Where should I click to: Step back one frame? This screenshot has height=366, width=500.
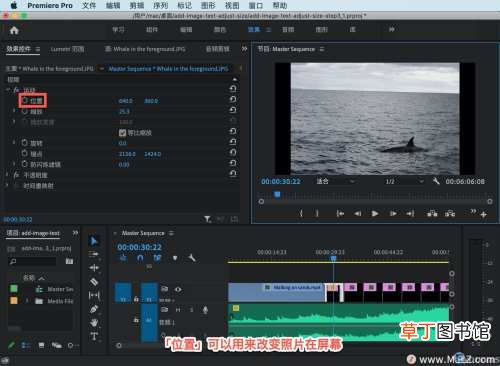[x=357, y=213]
